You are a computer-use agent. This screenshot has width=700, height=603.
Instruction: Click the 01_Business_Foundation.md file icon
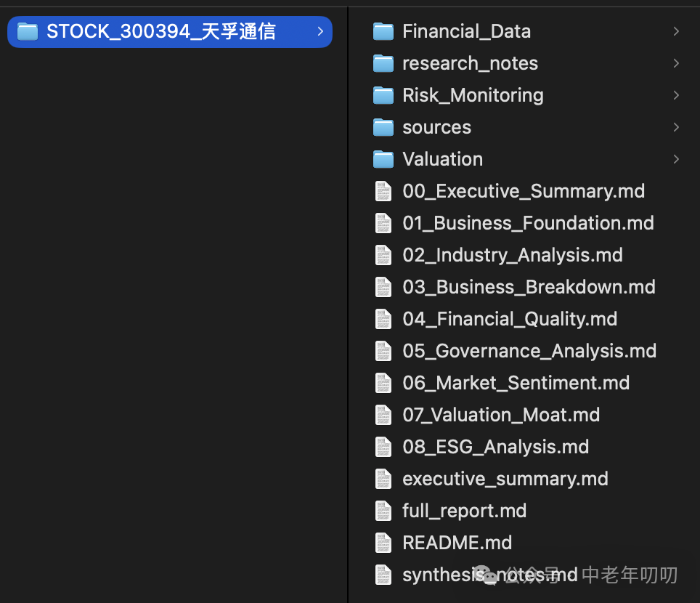[x=383, y=223]
